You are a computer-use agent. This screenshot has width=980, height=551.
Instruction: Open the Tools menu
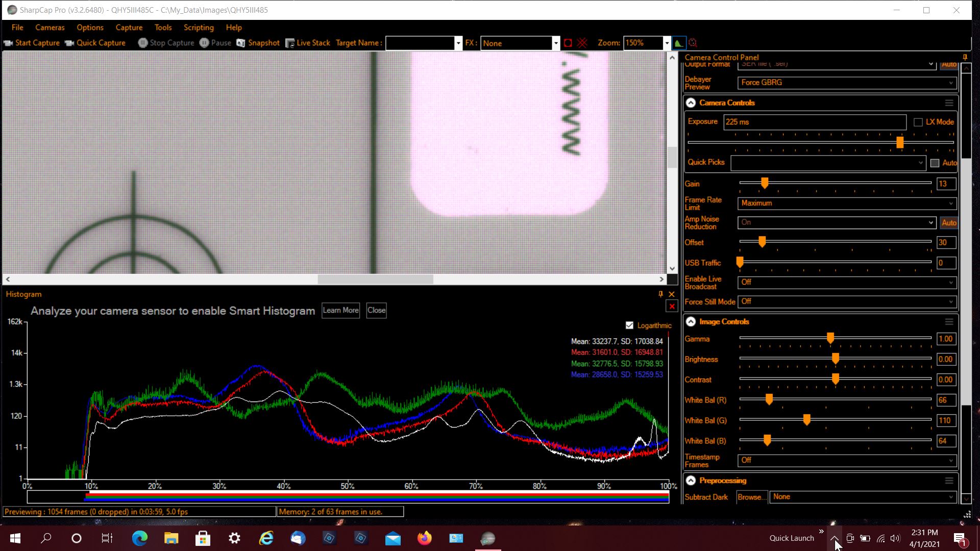pyautogui.click(x=163, y=28)
